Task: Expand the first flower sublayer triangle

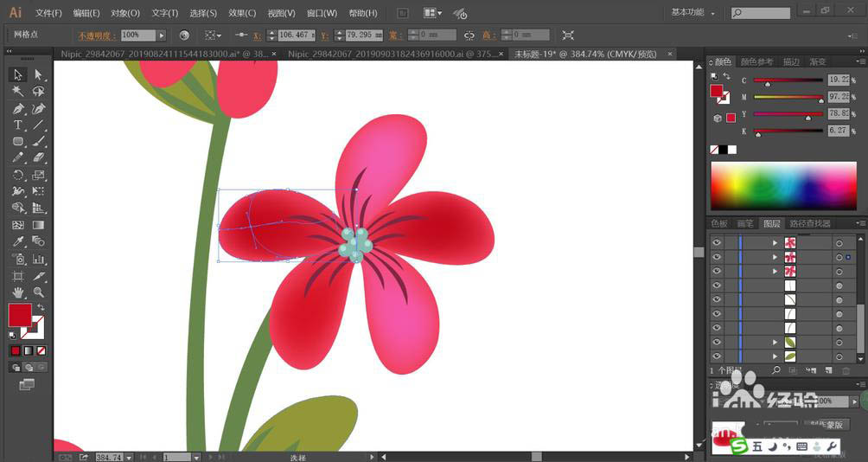Action: pyautogui.click(x=775, y=243)
